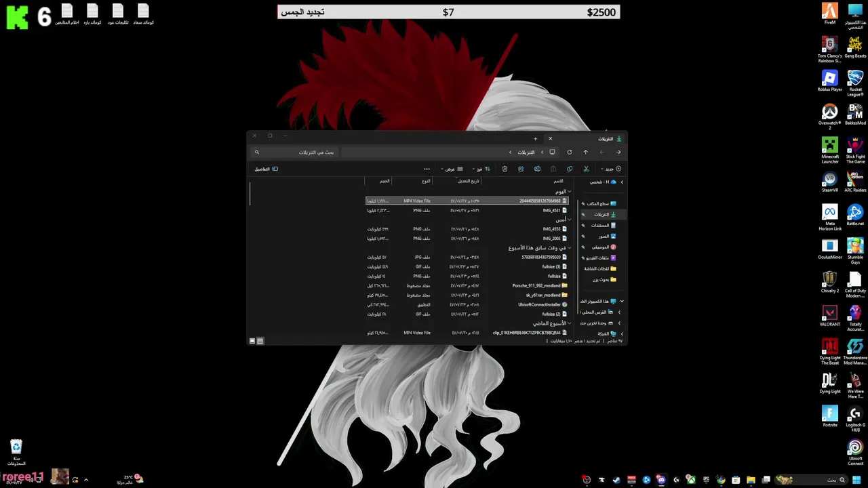Expand the OneDrive Personal node
Viewport: 868px width, 488px height.
click(x=622, y=182)
